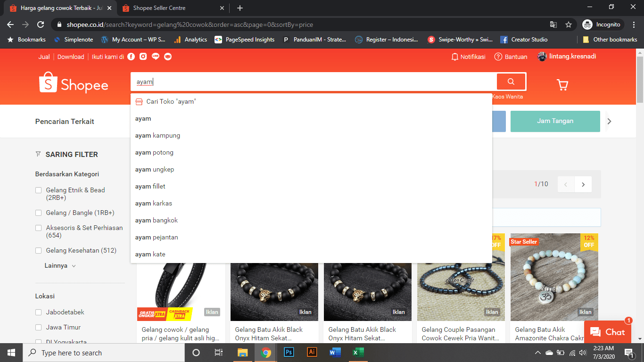
Task: Open the shopping cart
Action: tap(562, 85)
